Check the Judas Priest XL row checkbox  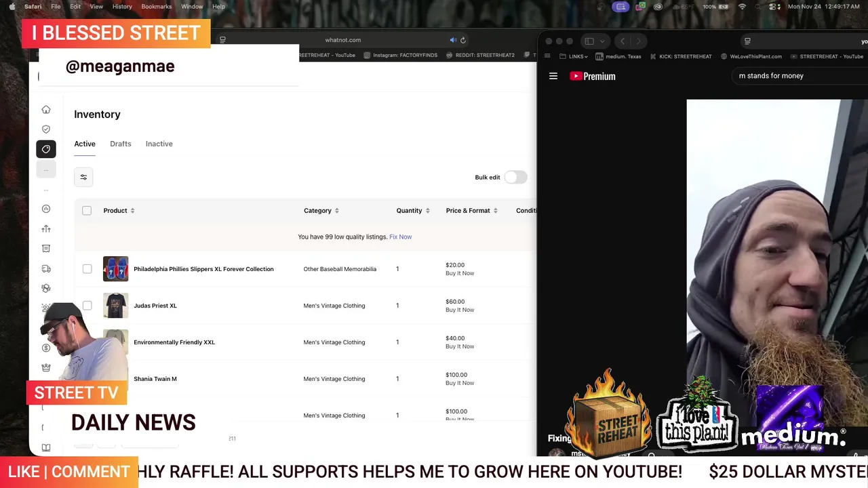tap(87, 306)
